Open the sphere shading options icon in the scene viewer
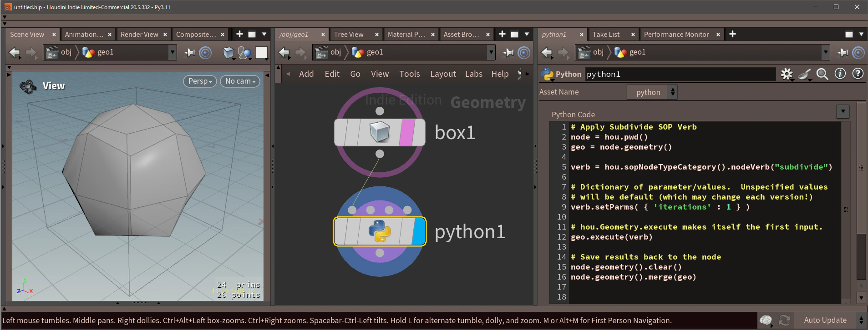This screenshot has width=868, height=330. tap(245, 53)
